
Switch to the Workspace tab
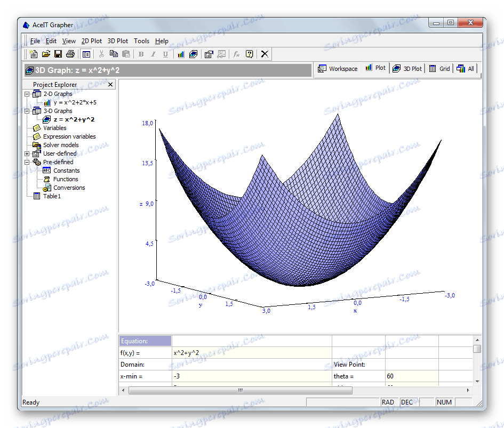338,69
